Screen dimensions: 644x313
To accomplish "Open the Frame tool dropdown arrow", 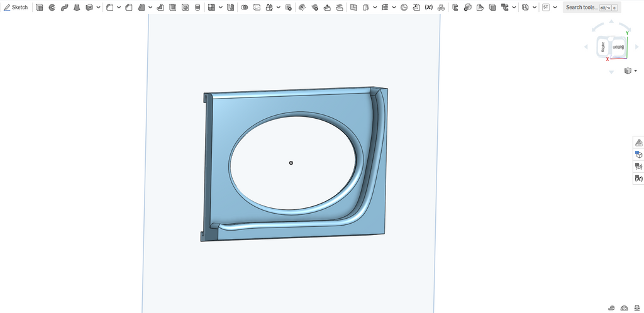I will pos(514,8).
